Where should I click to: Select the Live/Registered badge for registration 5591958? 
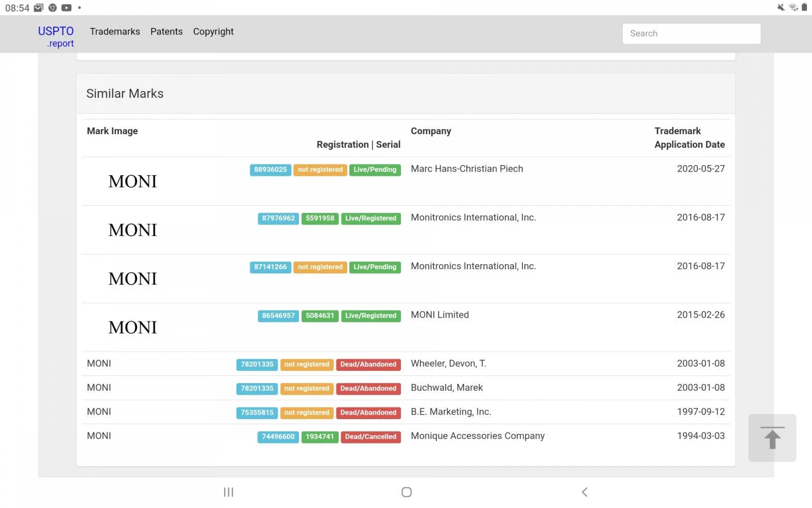point(371,218)
